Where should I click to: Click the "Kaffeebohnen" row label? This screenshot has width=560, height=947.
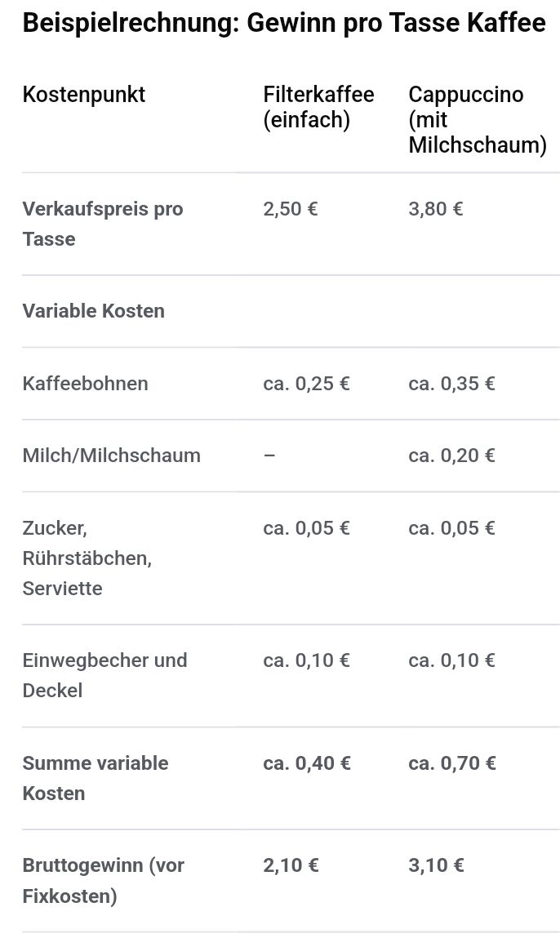[86, 384]
